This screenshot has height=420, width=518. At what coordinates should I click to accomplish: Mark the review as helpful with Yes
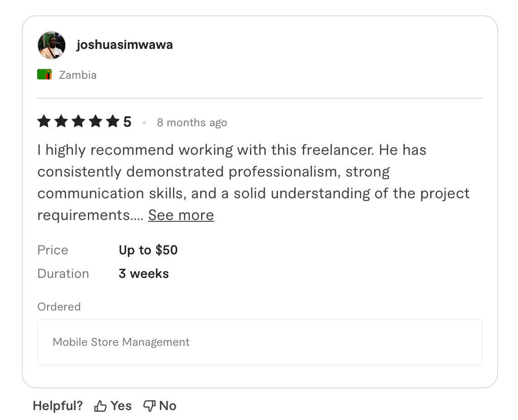(113, 406)
